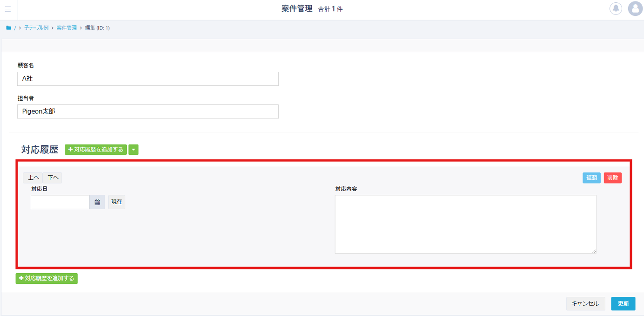Expand the green dropdown arrow beside 対応履歴を追加する
This screenshot has width=644, height=316.
point(133,150)
